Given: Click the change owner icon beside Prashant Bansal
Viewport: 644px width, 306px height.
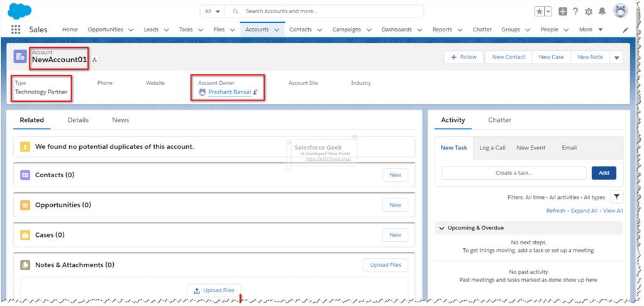Looking at the screenshot, I should (x=255, y=92).
